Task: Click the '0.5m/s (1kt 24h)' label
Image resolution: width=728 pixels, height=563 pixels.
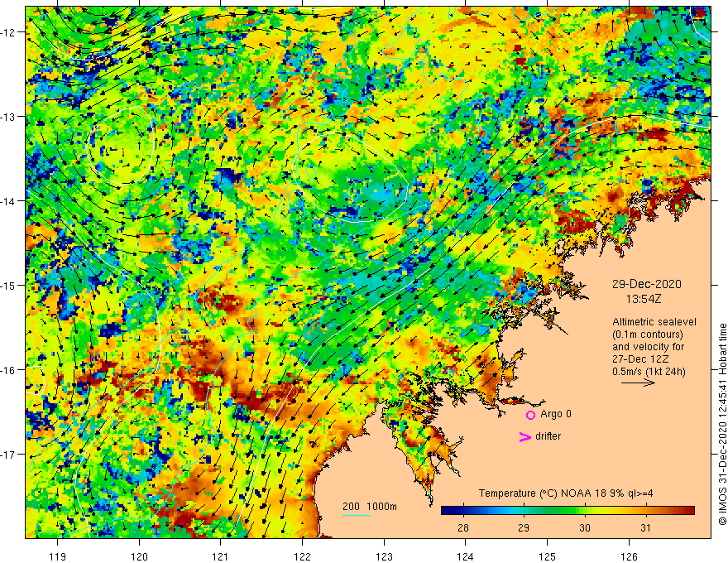Action: [x=649, y=372]
